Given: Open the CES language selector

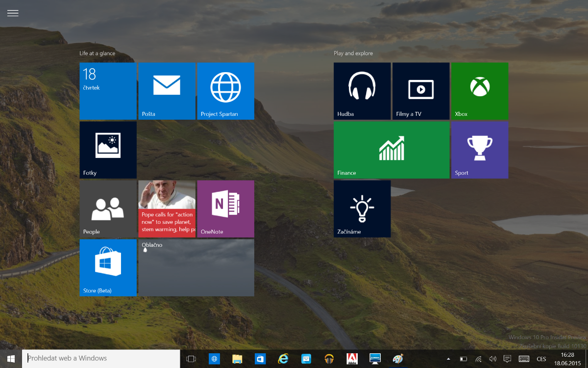Looking at the screenshot, I should [541, 359].
